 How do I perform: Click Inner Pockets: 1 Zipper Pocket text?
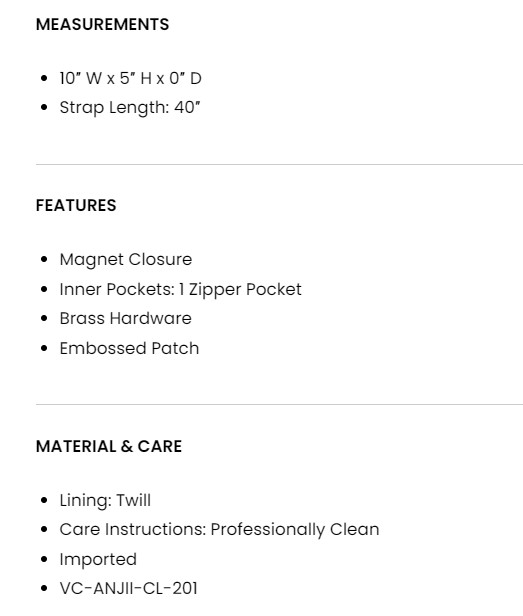180,290
